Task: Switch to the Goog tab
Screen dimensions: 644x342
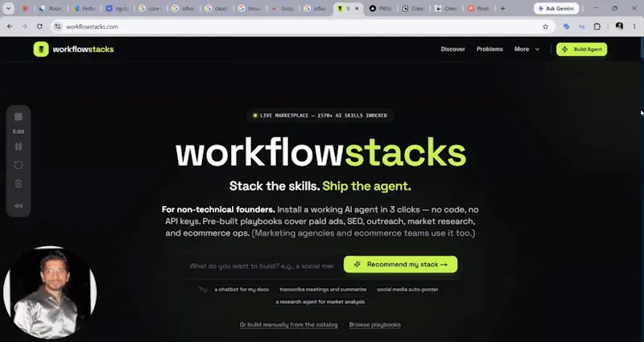Action: [x=282, y=8]
